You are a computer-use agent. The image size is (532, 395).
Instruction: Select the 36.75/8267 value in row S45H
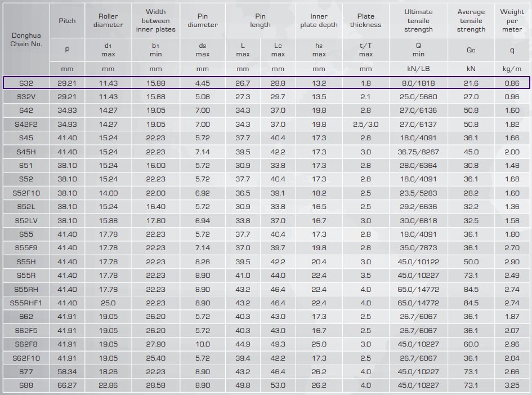[x=418, y=152]
